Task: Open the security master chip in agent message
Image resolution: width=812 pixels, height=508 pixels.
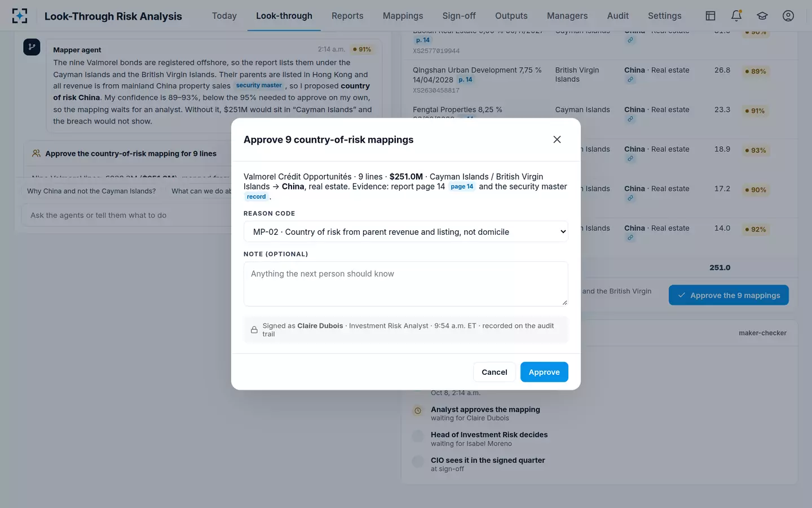Action: (259, 86)
